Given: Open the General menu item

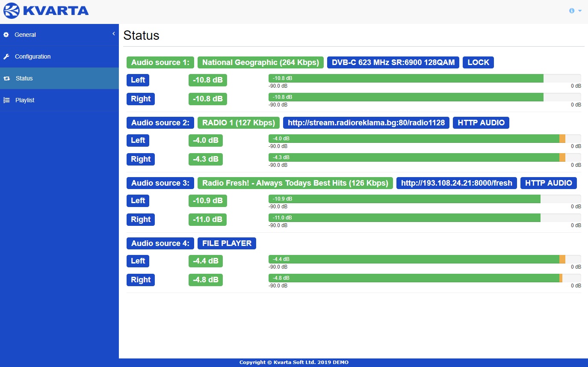Looking at the screenshot, I should (x=59, y=35).
